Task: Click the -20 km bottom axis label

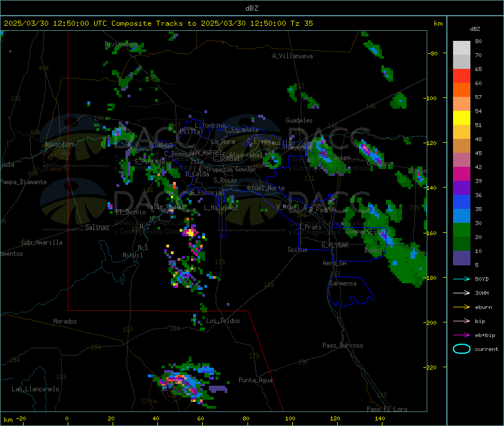Action: click(x=21, y=418)
